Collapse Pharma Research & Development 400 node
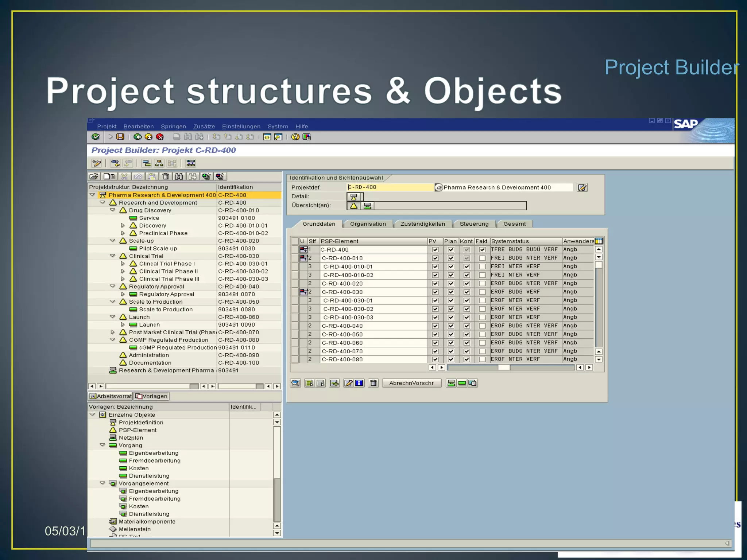Image resolution: width=747 pixels, height=560 pixels. coord(92,195)
